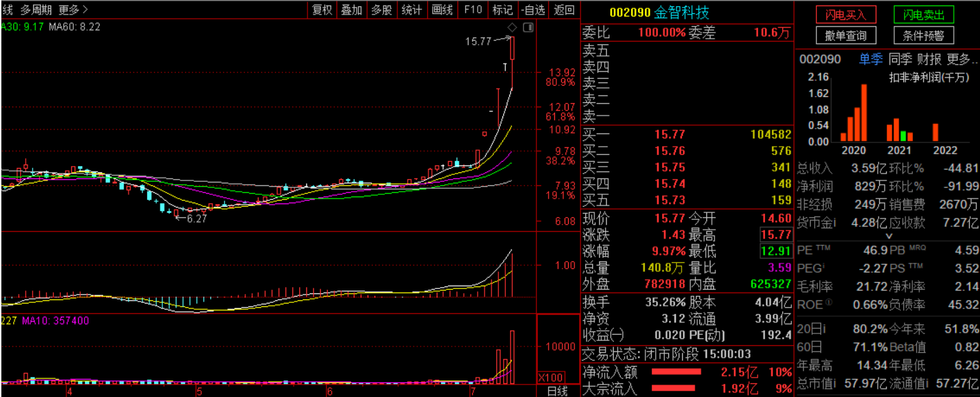Click the boxed 最低 value 12.91
980x397 pixels.
(x=775, y=251)
